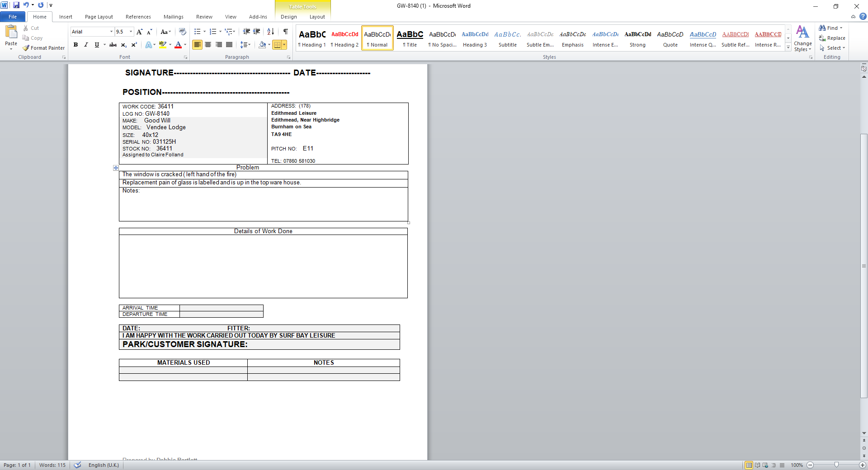This screenshot has height=470, width=868.
Task: Click the Clear Formatting icon
Action: [x=183, y=32]
